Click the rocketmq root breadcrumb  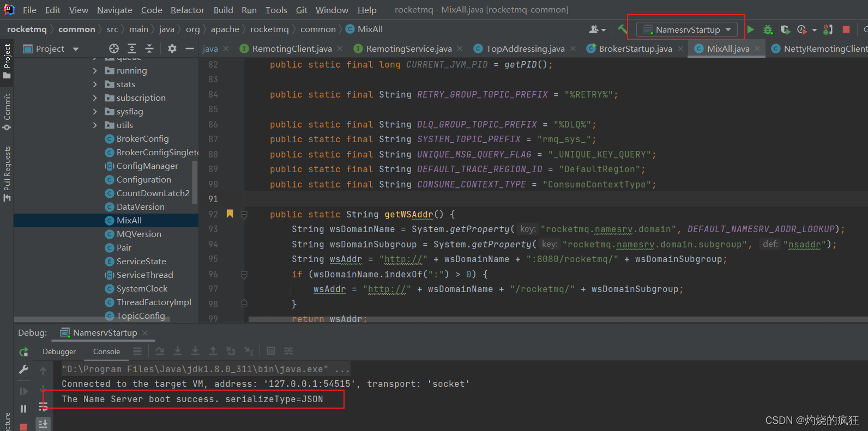pos(27,29)
